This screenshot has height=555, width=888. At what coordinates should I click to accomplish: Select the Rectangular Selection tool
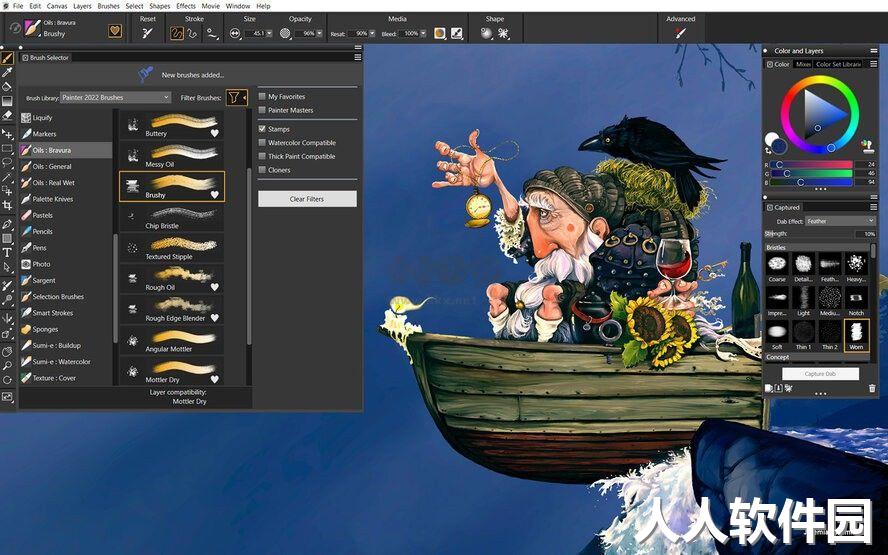point(7,148)
